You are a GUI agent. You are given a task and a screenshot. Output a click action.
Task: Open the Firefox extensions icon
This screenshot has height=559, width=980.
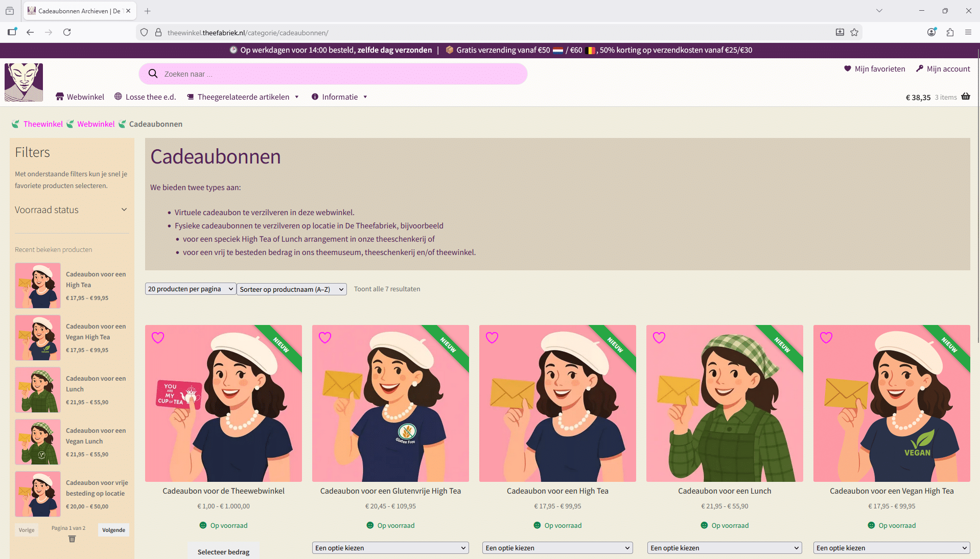950,33
